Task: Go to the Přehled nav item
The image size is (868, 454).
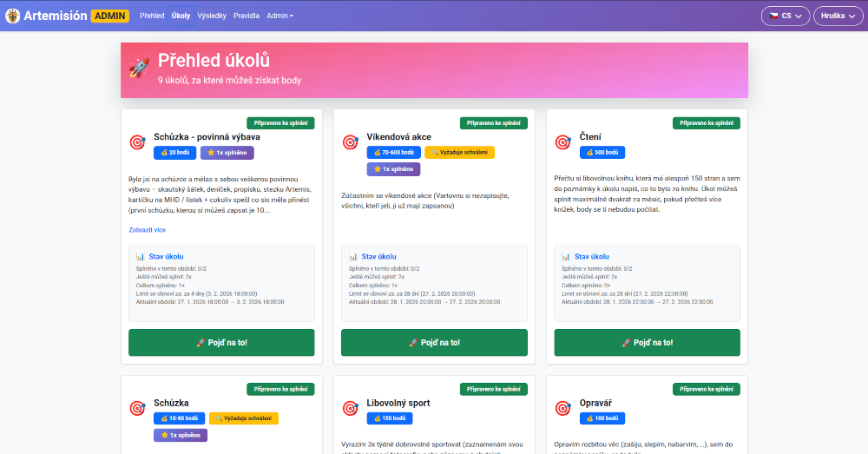Action: click(152, 16)
